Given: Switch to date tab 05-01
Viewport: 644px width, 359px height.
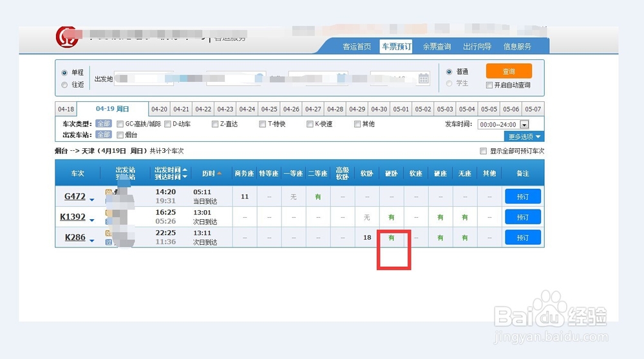Looking at the screenshot, I should coord(401,109).
